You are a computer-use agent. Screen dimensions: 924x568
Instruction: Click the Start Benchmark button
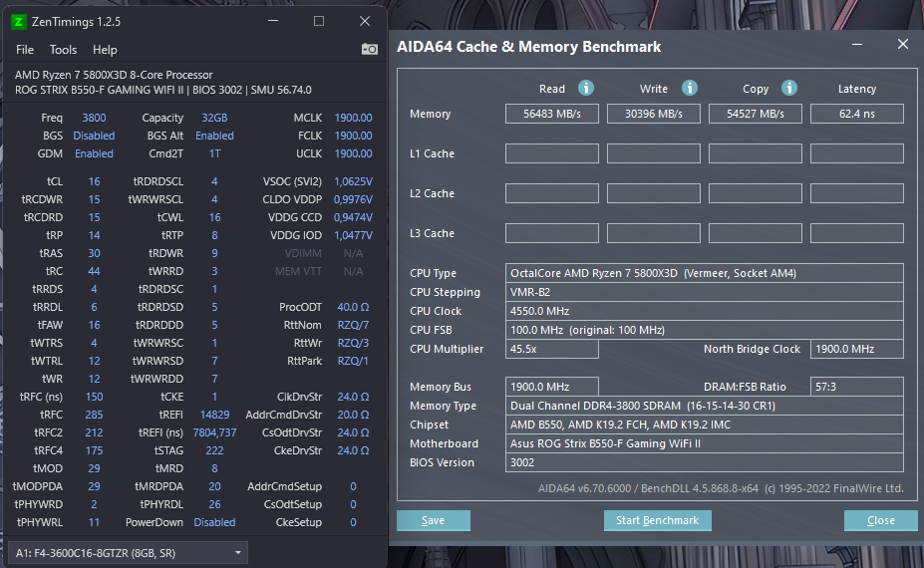[657, 520]
